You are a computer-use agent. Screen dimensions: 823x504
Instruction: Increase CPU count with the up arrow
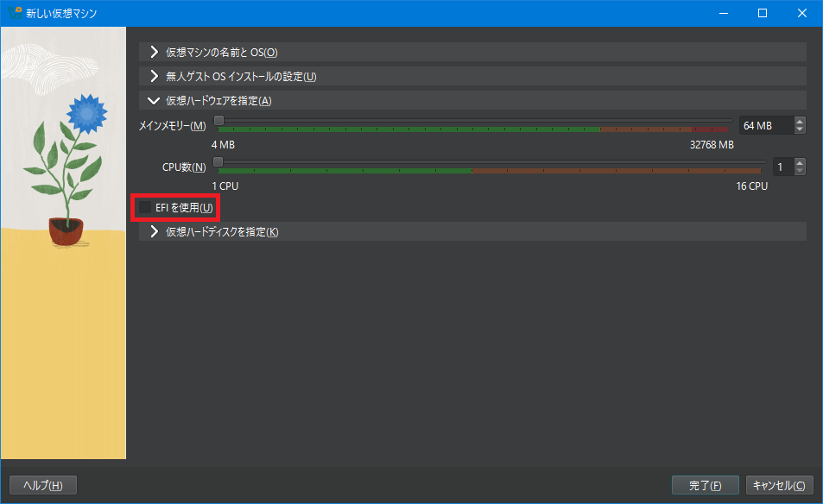800,162
